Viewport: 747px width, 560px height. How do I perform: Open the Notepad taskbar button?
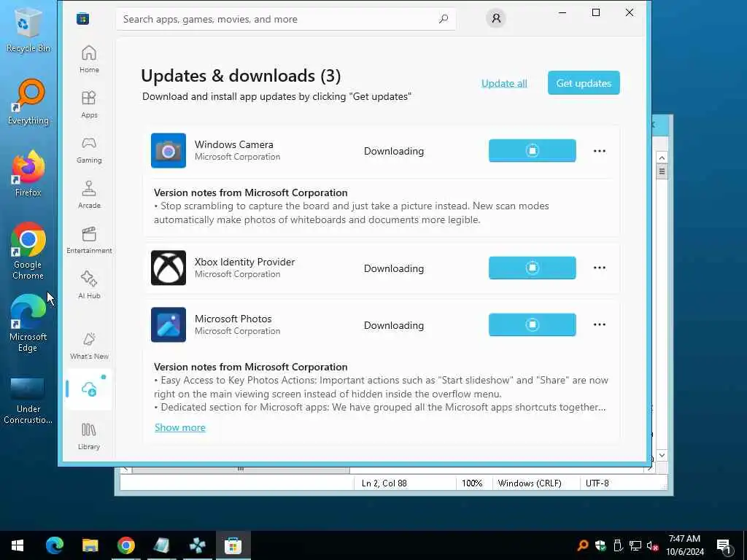(x=161, y=545)
